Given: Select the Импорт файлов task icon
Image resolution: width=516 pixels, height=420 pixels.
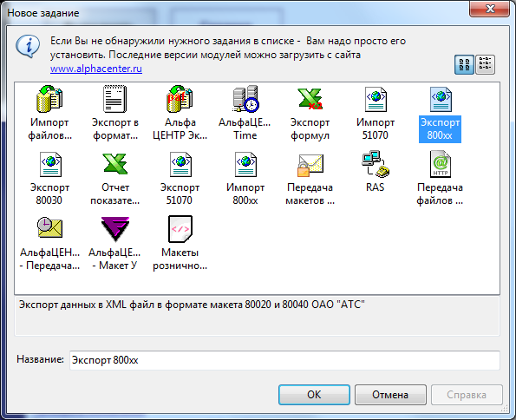Looking at the screenshot, I should click(x=49, y=99).
